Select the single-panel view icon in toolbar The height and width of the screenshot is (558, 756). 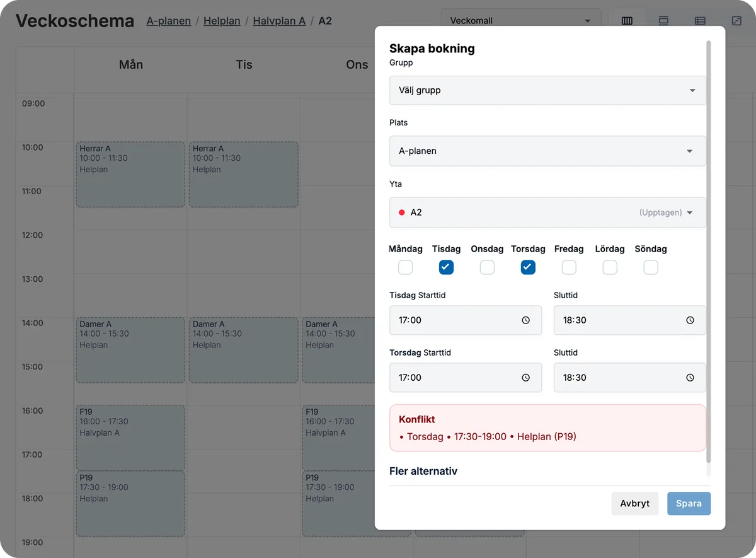(x=663, y=21)
